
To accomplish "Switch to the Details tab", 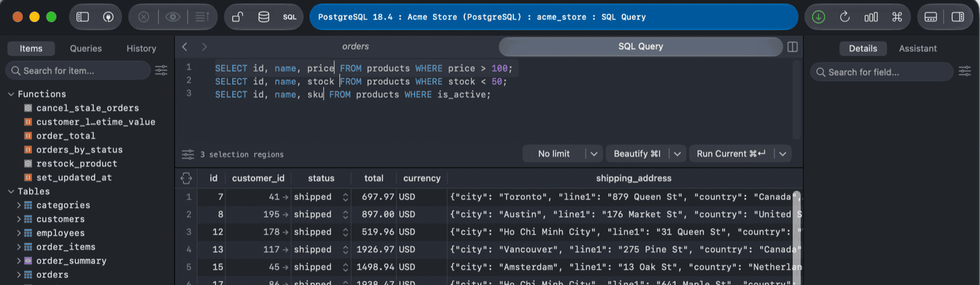I will click(862, 48).
